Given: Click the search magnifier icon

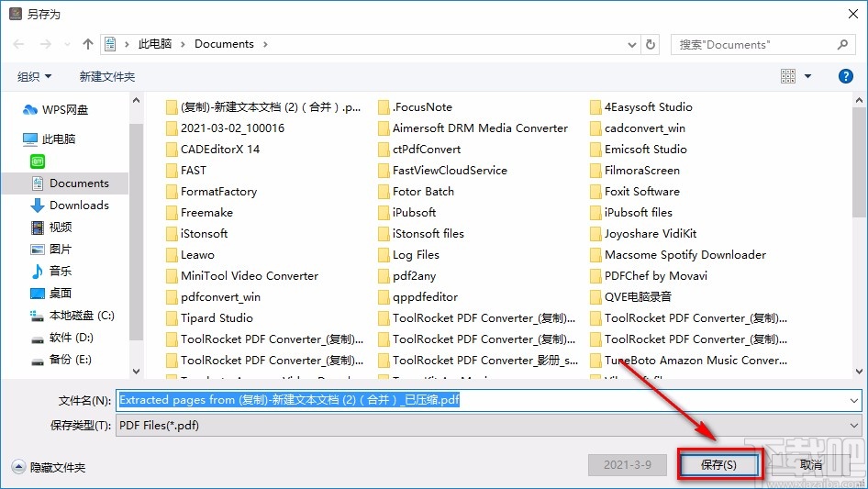Looking at the screenshot, I should tap(842, 44).
